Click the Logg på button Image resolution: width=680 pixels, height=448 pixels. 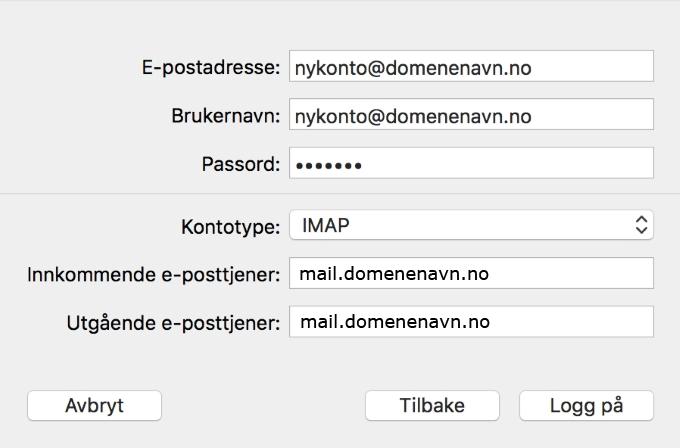point(587,405)
